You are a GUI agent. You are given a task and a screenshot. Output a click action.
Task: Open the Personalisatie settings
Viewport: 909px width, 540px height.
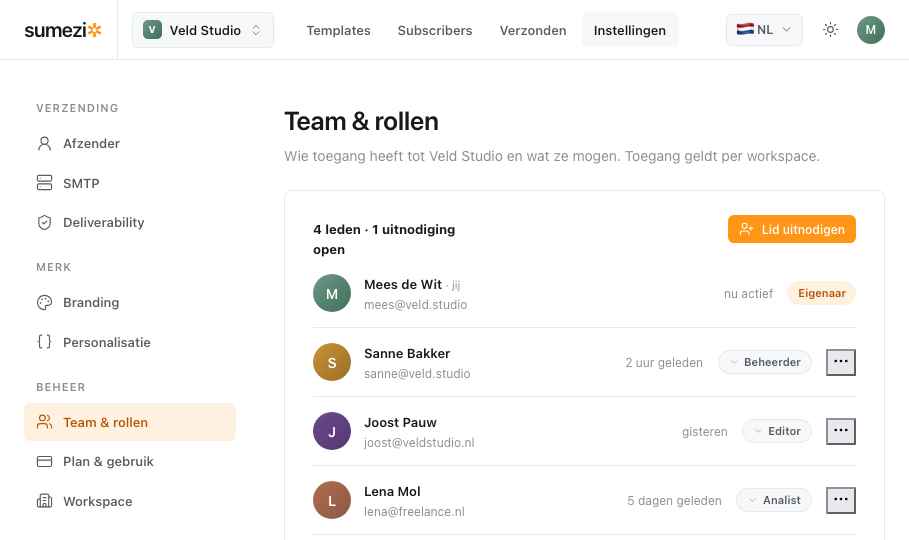[x=130, y=342]
